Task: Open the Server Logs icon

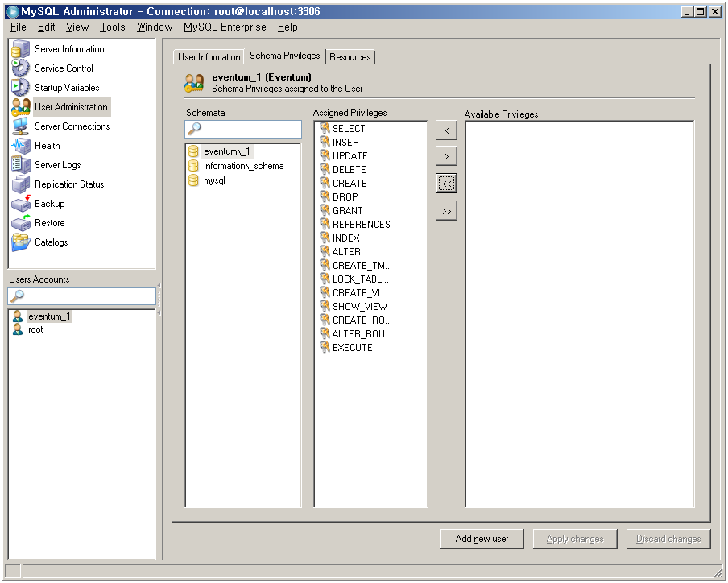Action: pos(20,165)
